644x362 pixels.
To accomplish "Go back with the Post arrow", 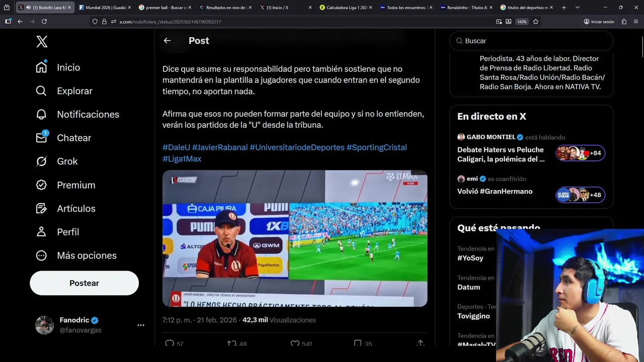I will [x=167, y=41].
